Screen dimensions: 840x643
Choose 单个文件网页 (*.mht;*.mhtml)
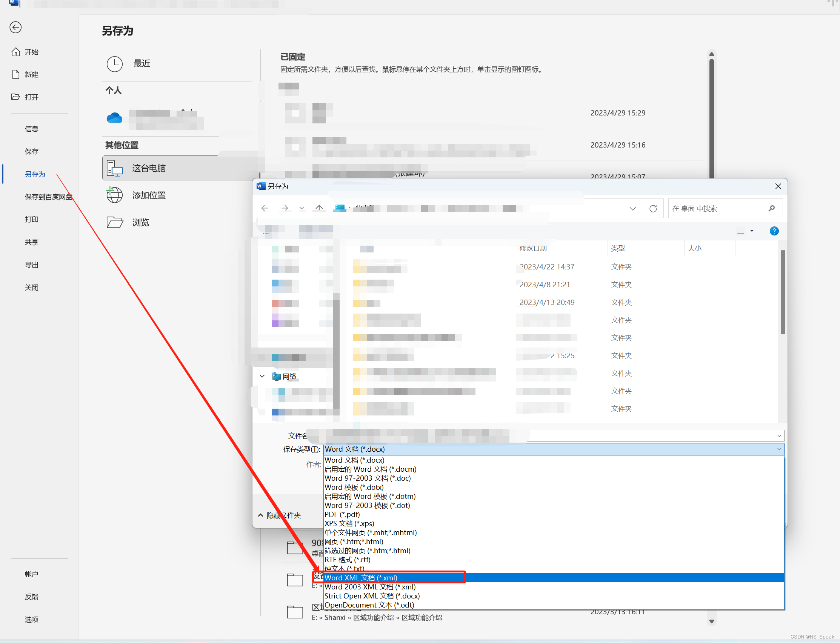click(553, 532)
